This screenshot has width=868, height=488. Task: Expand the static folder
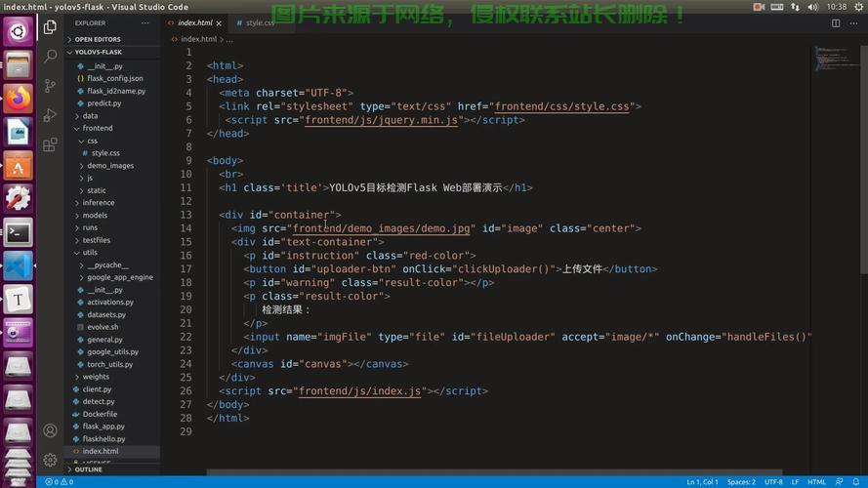point(97,190)
